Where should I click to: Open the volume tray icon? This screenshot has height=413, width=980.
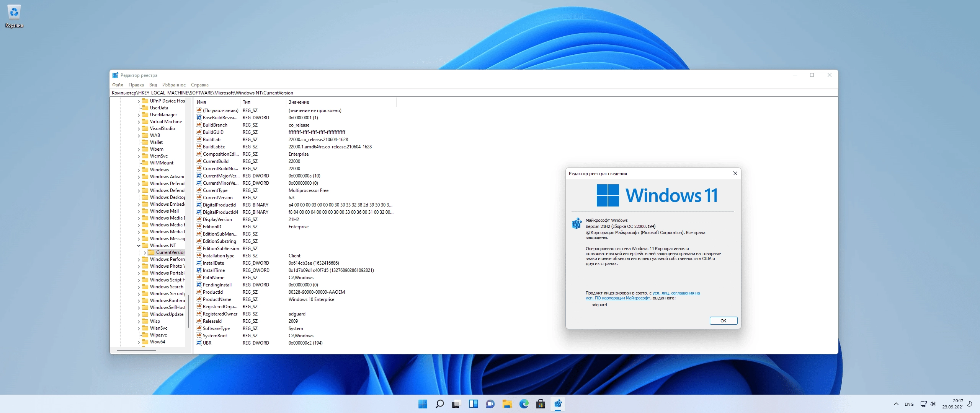point(933,404)
